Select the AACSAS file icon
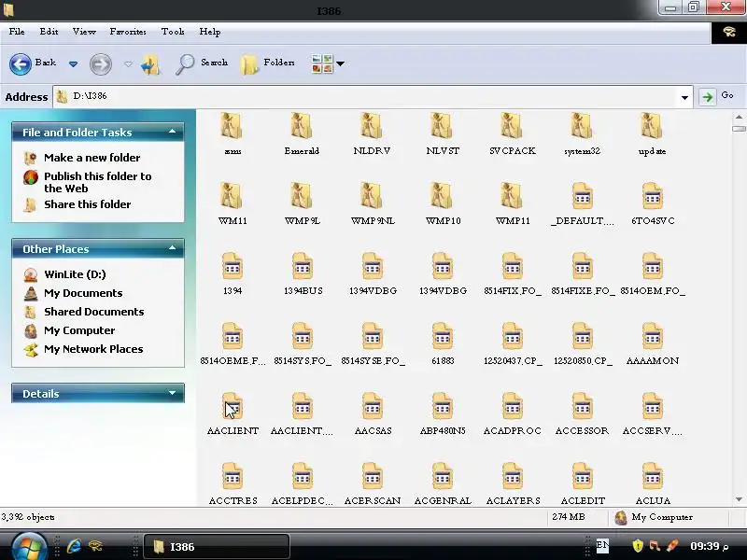The image size is (747, 560). pyautogui.click(x=372, y=407)
